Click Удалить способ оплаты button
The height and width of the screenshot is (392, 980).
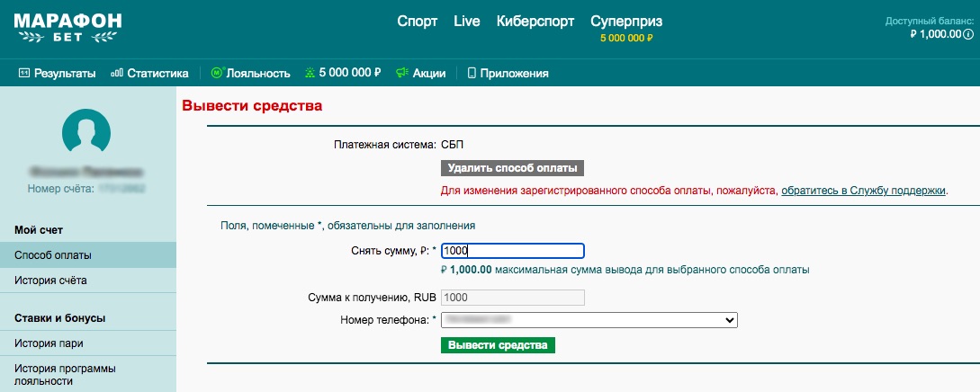(x=513, y=168)
